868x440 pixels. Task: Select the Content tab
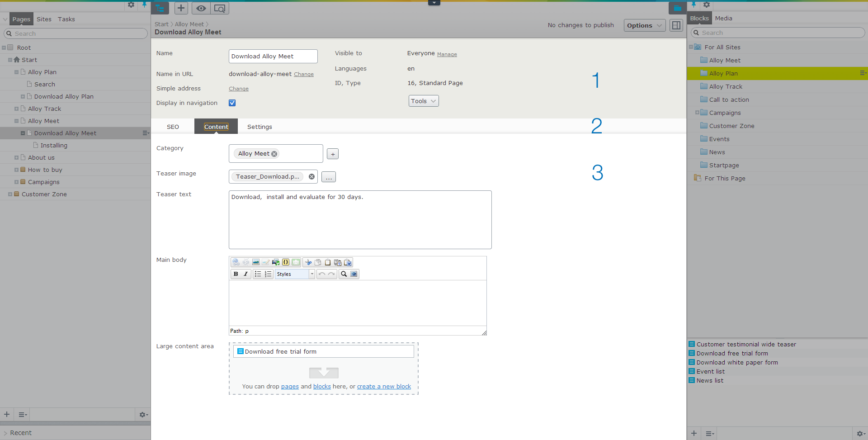[x=216, y=127]
